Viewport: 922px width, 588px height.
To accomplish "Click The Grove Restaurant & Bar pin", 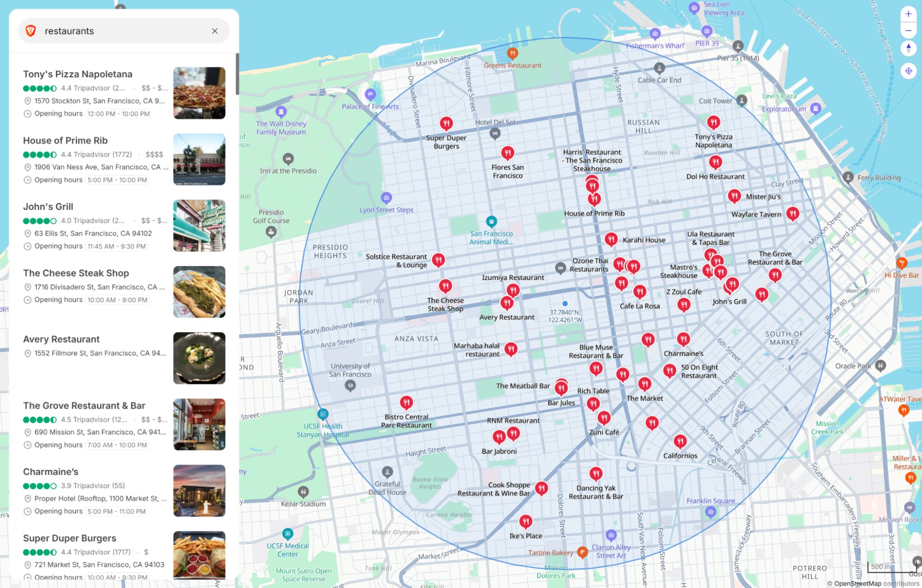I will coord(775,276).
